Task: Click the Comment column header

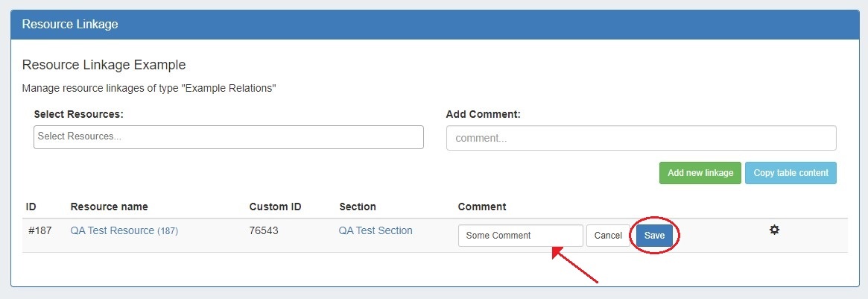Action: point(481,207)
